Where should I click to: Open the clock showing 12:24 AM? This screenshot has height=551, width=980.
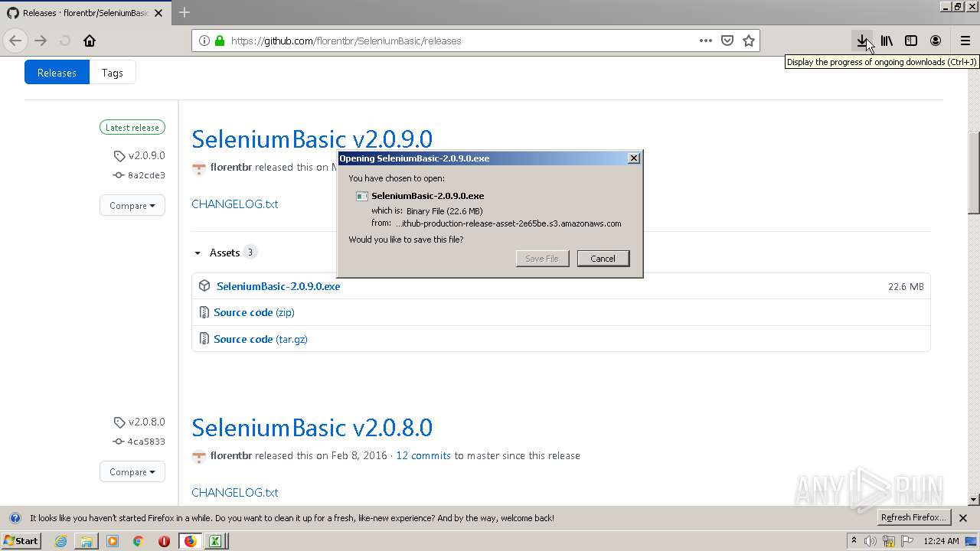942,541
